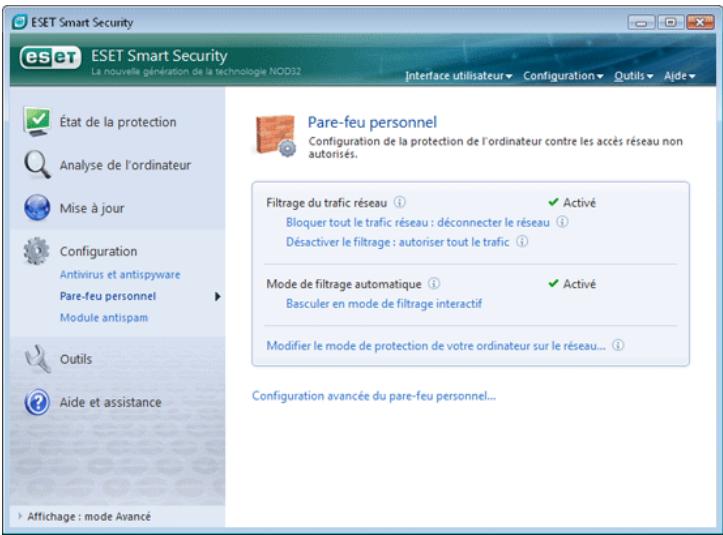Click Basculer en mode de filtrage interactif
The width and height of the screenshot is (723, 535).
click(x=384, y=303)
